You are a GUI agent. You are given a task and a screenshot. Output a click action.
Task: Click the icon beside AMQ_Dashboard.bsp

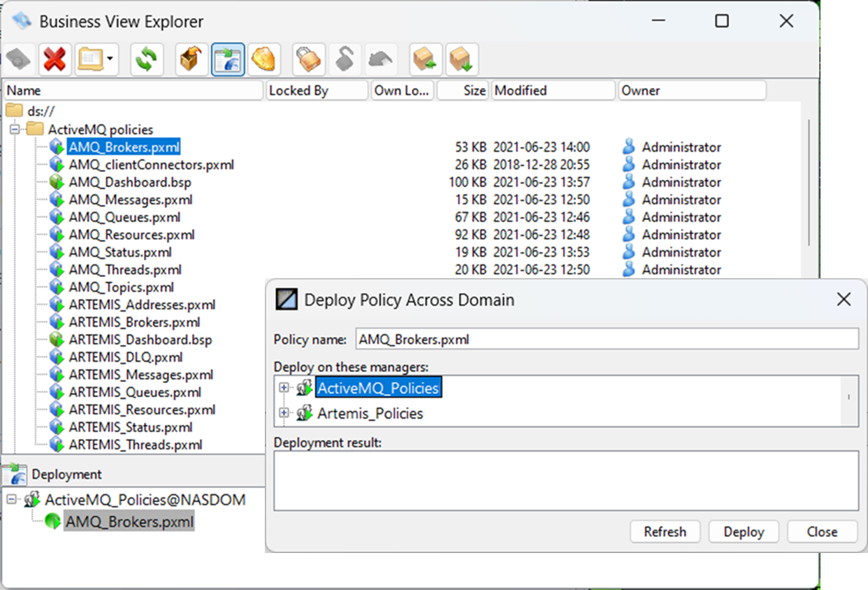pyautogui.click(x=57, y=182)
